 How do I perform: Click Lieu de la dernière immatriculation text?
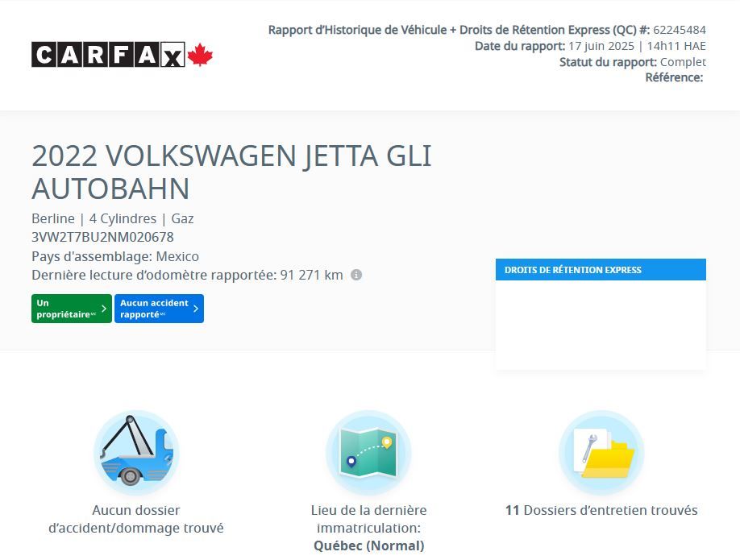coord(368,519)
